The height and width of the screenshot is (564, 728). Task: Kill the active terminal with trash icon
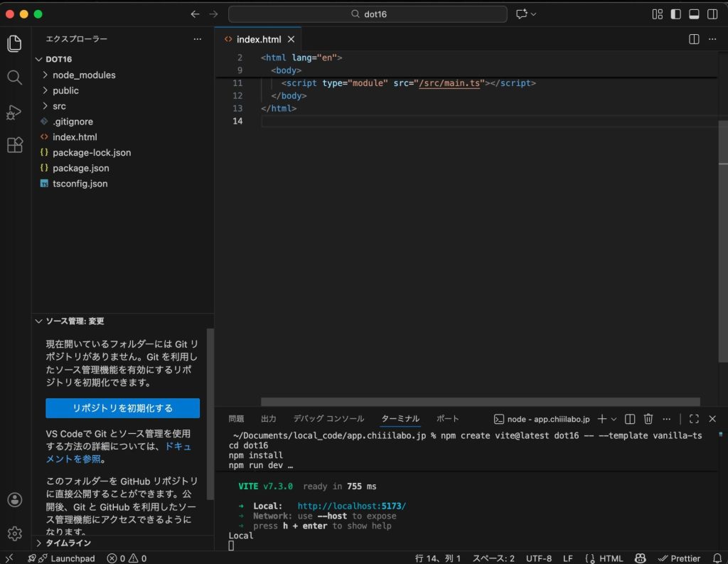[648, 419]
